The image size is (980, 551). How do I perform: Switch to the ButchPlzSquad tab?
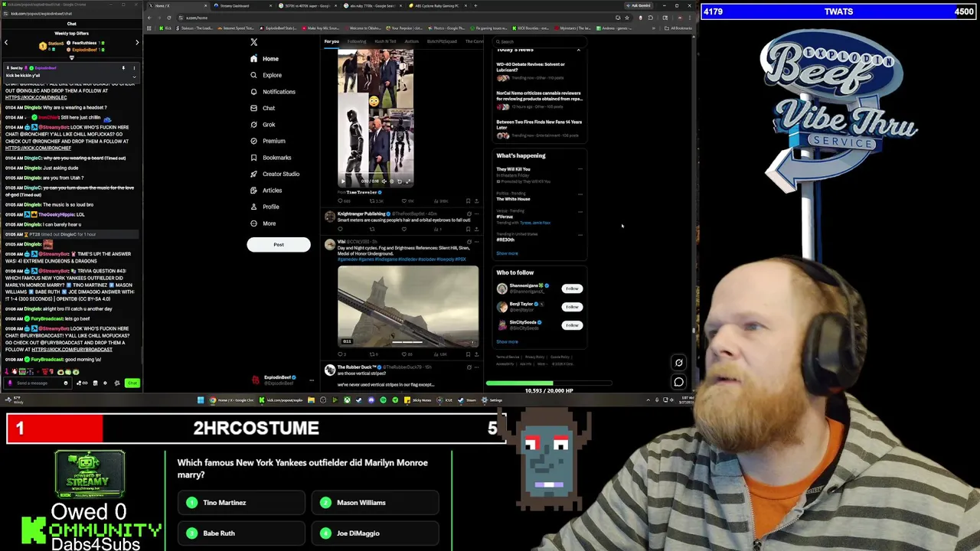pyautogui.click(x=442, y=41)
